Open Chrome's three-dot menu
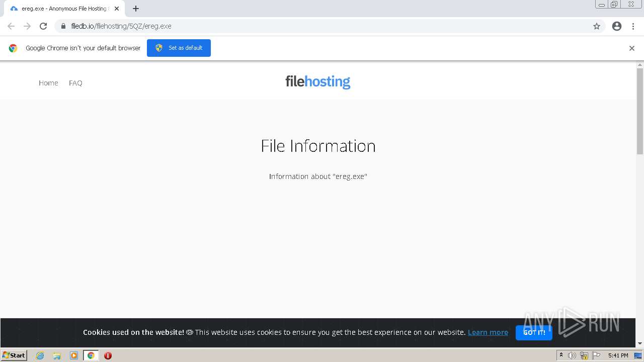644x362 pixels. 633,26
